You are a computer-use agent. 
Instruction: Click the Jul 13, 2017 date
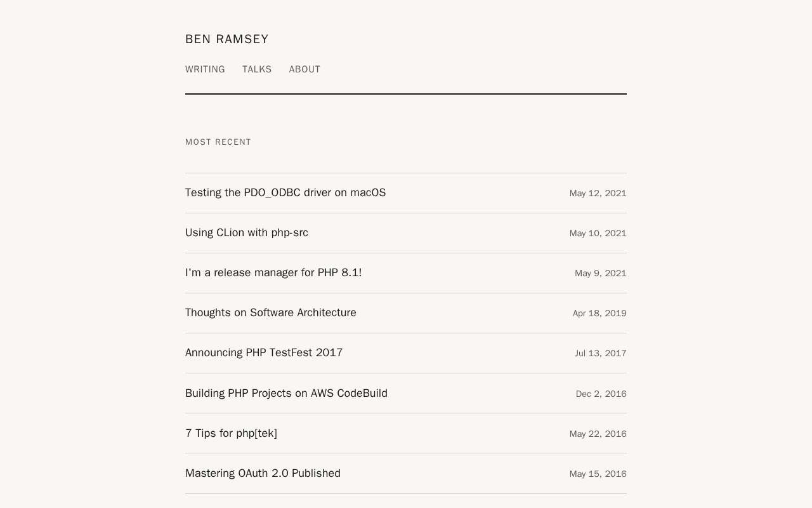tap(600, 353)
